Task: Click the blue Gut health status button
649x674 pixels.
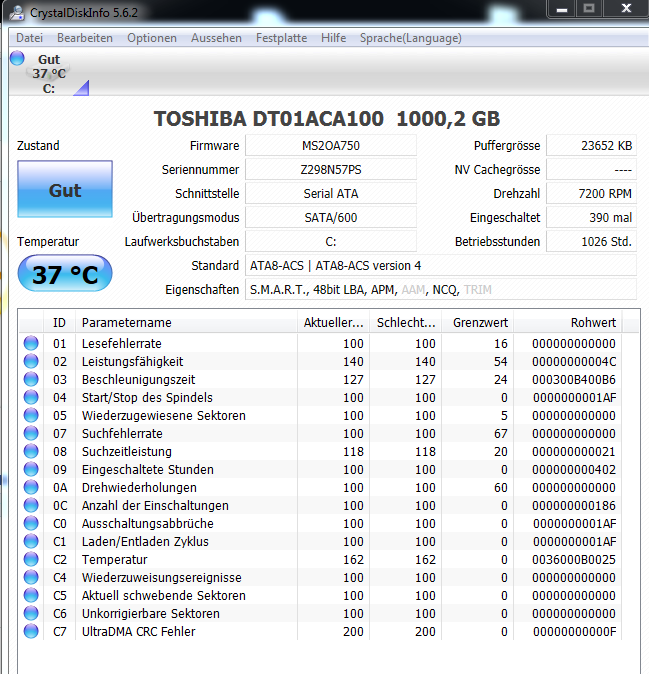Action: point(65,189)
